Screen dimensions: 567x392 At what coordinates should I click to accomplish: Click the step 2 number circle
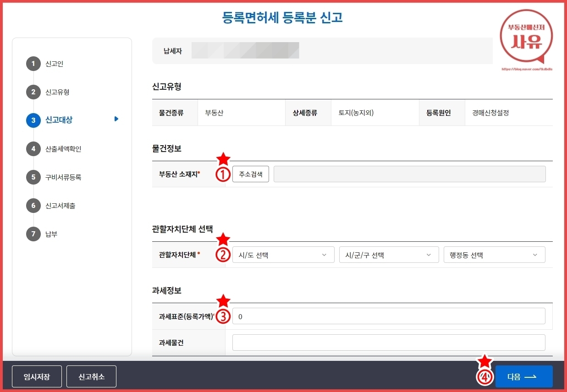[33, 92]
